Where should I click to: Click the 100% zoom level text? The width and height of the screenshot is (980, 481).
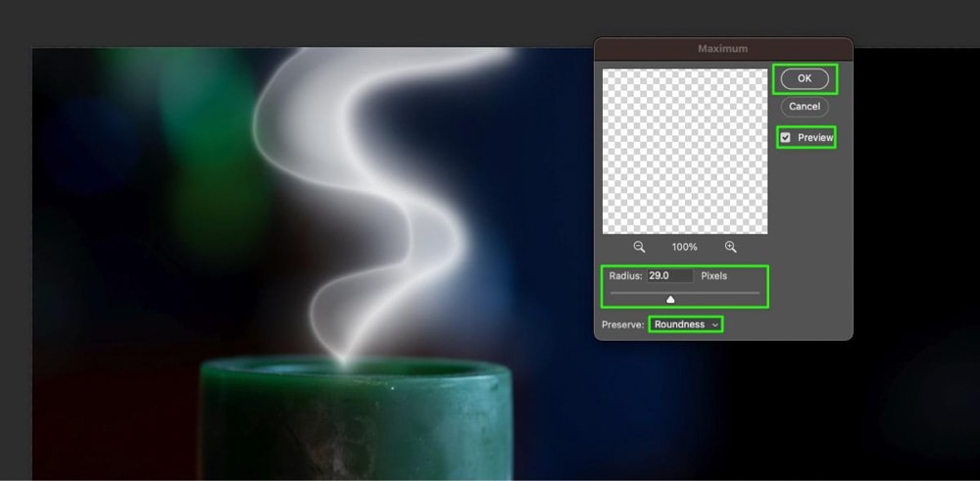[684, 248]
